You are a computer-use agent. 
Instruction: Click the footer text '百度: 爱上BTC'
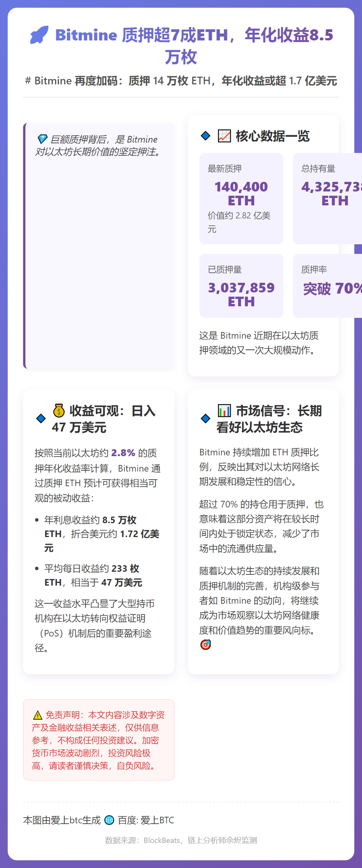tap(146, 820)
